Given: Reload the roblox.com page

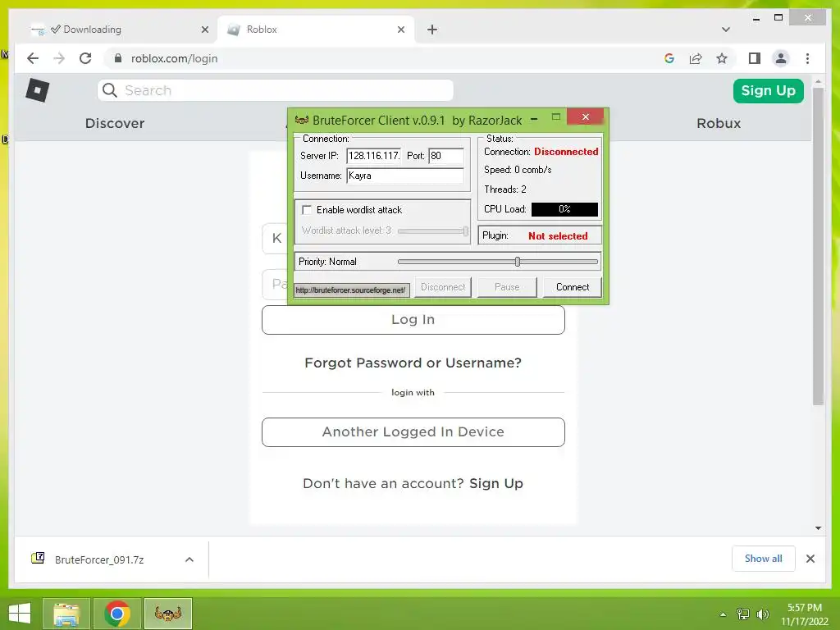Looking at the screenshot, I should (x=85, y=58).
